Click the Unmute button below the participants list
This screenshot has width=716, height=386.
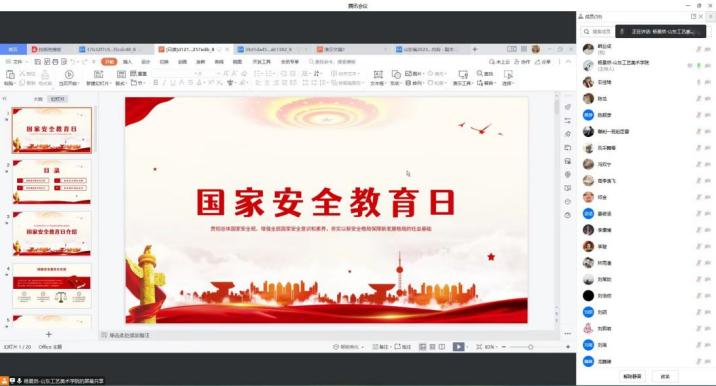pos(632,376)
